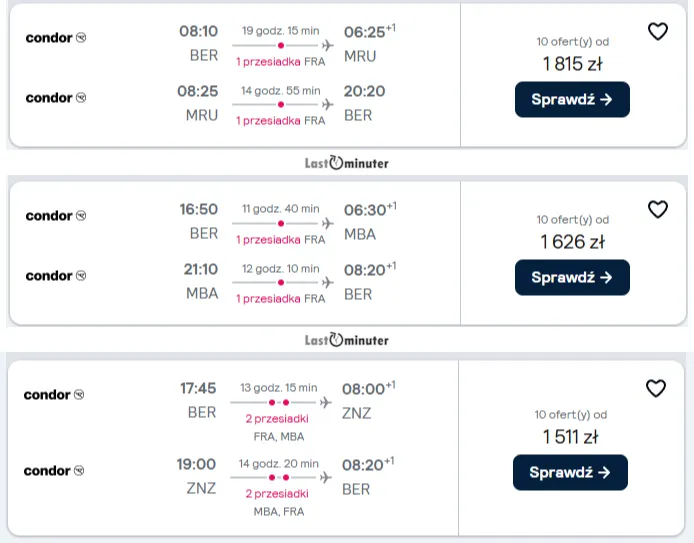Favorite the 1 626 zł Mombasa offer
This screenshot has width=694, height=543.
coord(657,210)
